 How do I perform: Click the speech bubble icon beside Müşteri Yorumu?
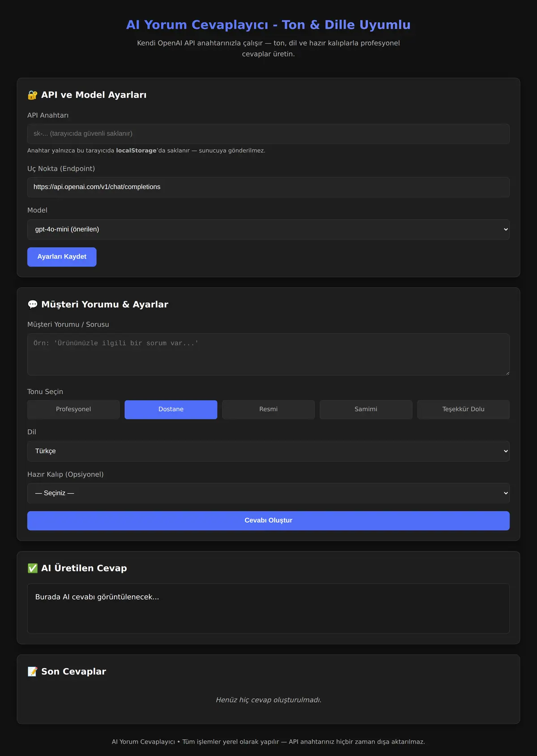[x=32, y=305]
